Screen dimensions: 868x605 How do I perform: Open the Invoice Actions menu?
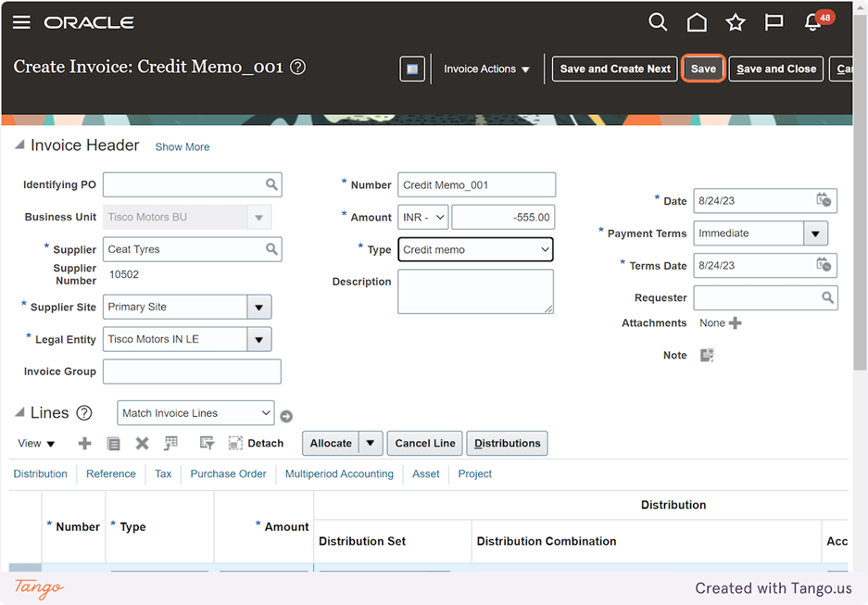pyautogui.click(x=486, y=69)
